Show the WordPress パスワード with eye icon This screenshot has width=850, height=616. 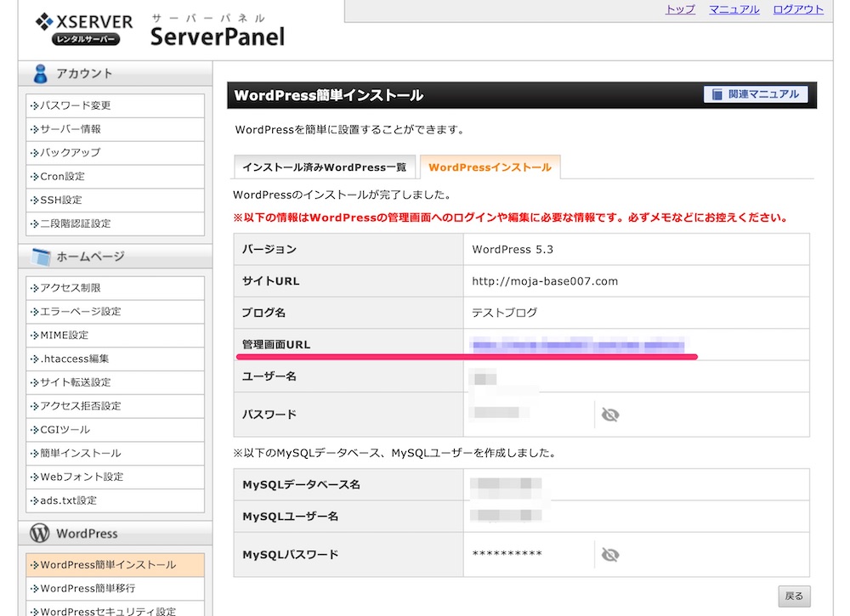(x=609, y=415)
